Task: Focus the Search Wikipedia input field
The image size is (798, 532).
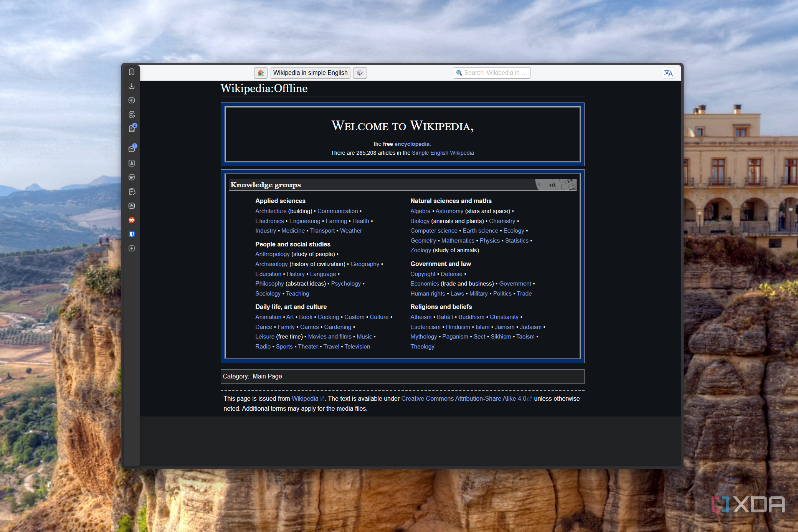Action: [492, 73]
